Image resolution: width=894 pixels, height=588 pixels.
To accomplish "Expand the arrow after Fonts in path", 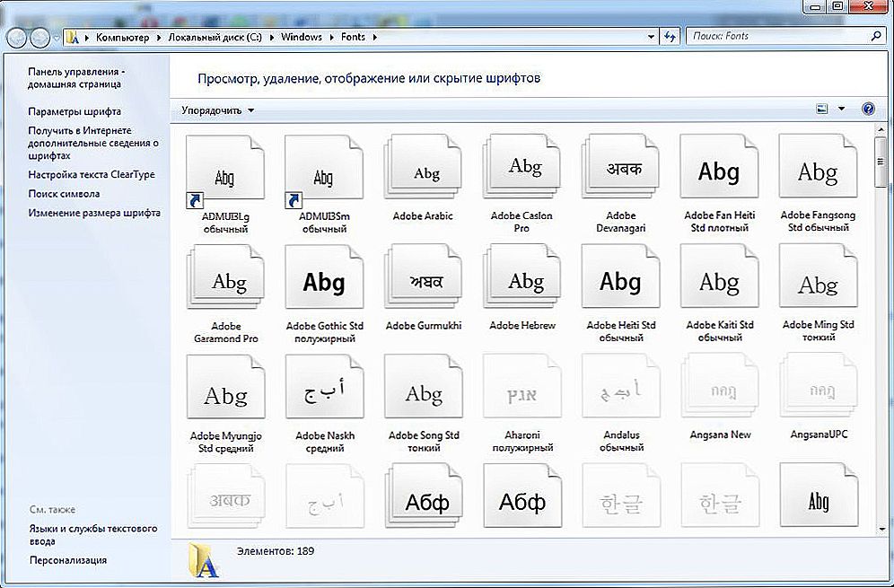I will (x=375, y=37).
